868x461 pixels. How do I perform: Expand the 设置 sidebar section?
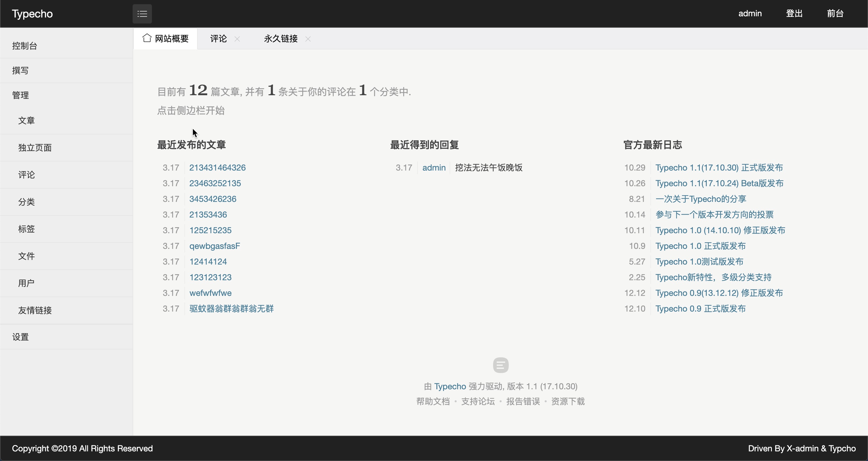(x=20, y=337)
